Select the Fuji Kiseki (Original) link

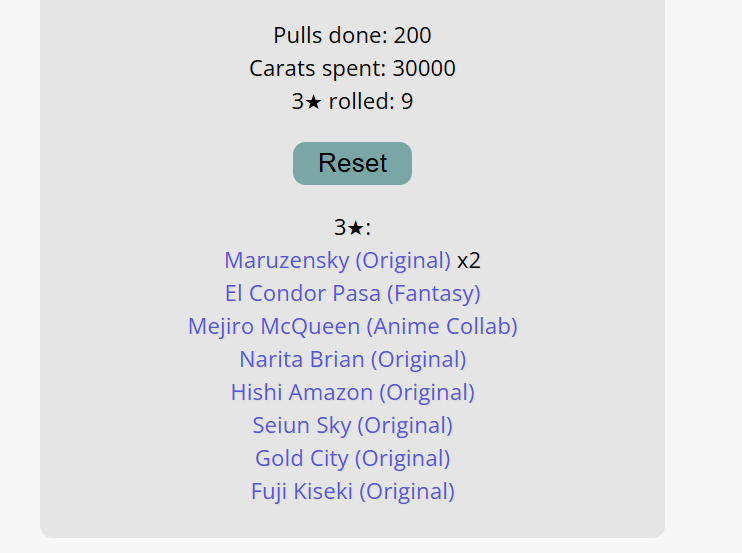[352, 492]
